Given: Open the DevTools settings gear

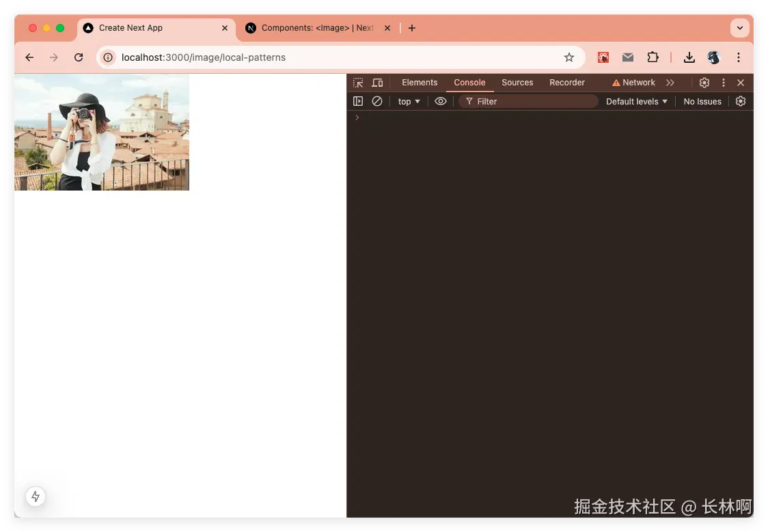Looking at the screenshot, I should point(704,83).
